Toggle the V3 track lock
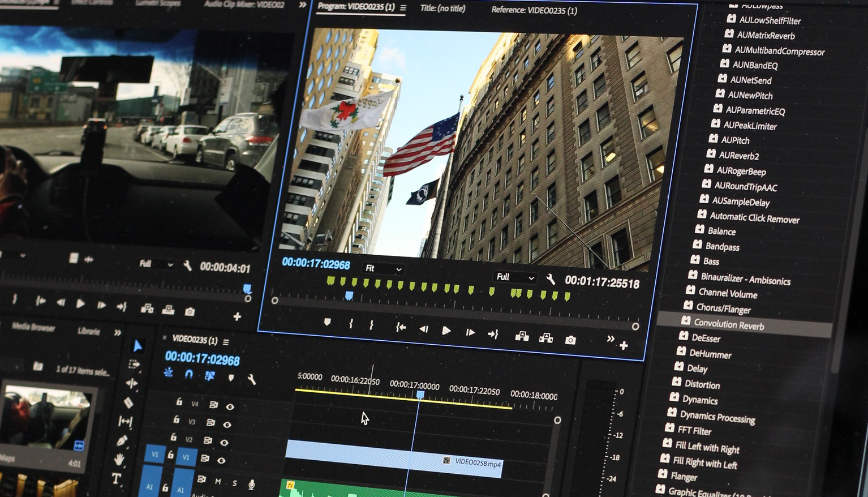Image resolution: width=868 pixels, height=497 pixels. (x=176, y=419)
